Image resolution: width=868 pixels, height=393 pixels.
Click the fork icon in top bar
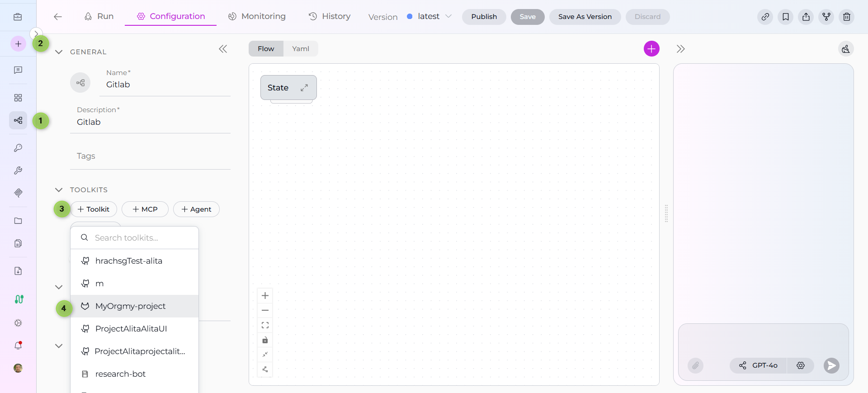pos(826,17)
